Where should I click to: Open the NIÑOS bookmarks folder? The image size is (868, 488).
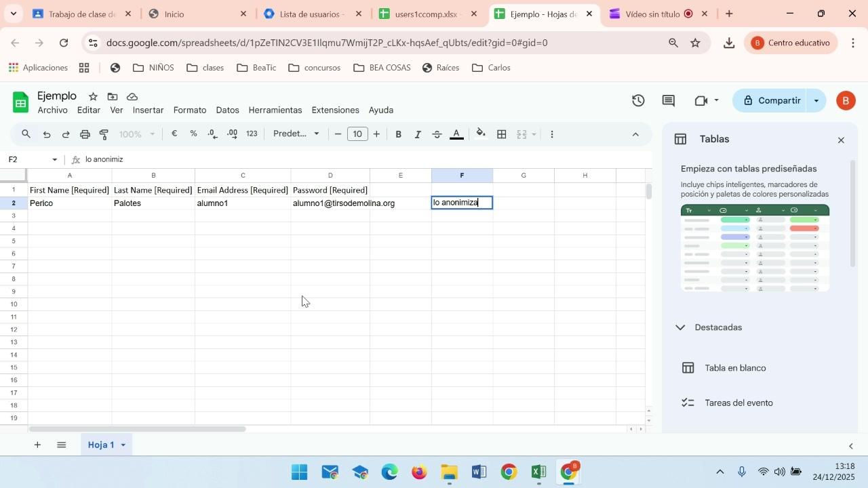153,68
